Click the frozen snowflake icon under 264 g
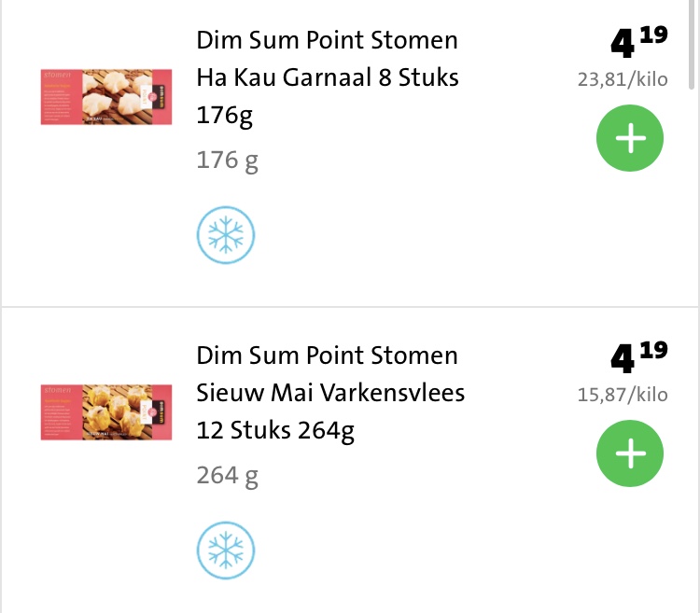The image size is (700, 613). (226, 550)
